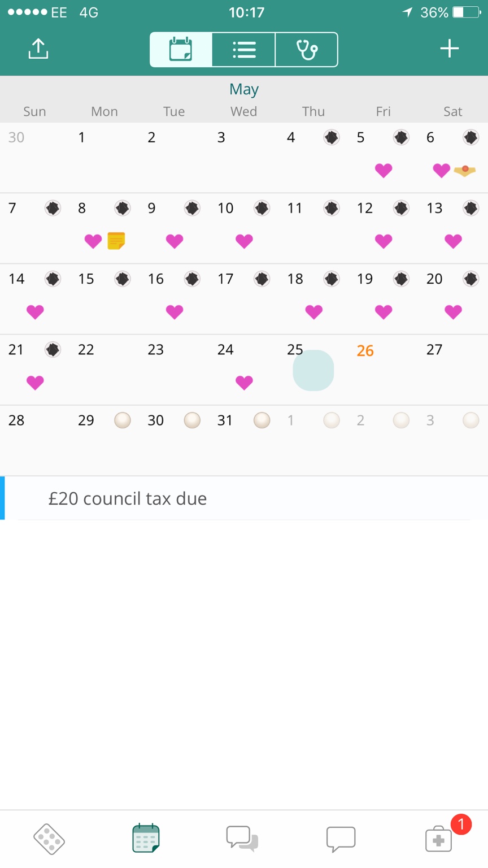Tap the share/export icon
Screen dimensions: 488x868
pos(38,49)
